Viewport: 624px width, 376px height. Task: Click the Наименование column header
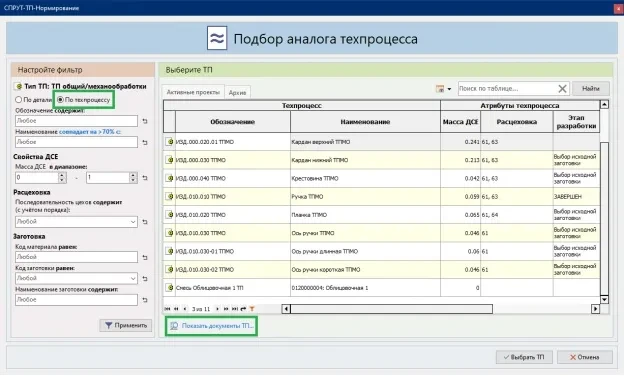(x=365, y=122)
